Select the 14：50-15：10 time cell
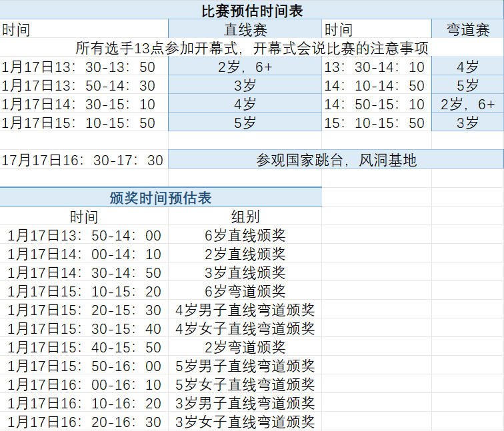This screenshot has height=431, width=504. 376,104
